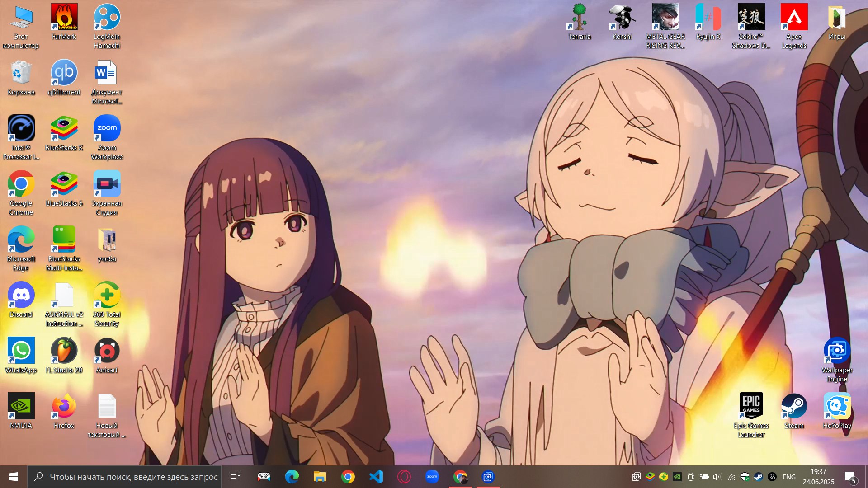Click the Wallpaper Engine tray icon
Image resolution: width=868 pixels, height=488 pixels.
[636, 477]
